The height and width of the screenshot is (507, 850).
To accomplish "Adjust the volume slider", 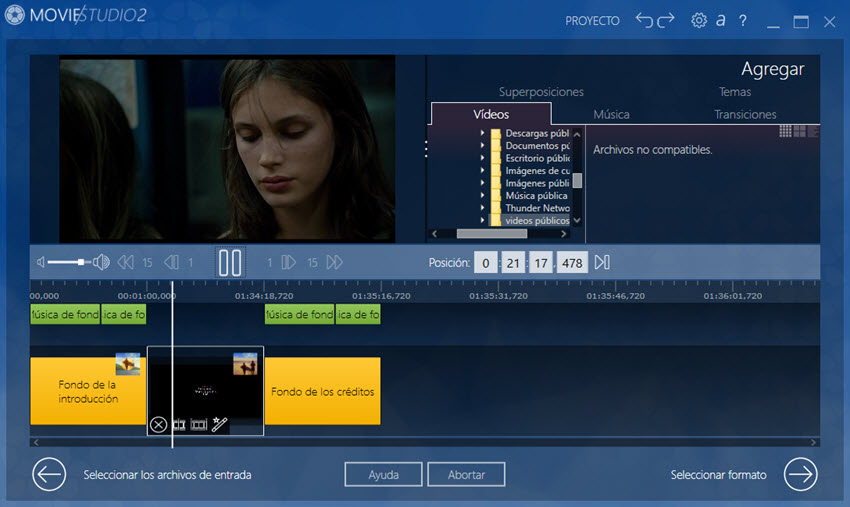I will pos(69,262).
